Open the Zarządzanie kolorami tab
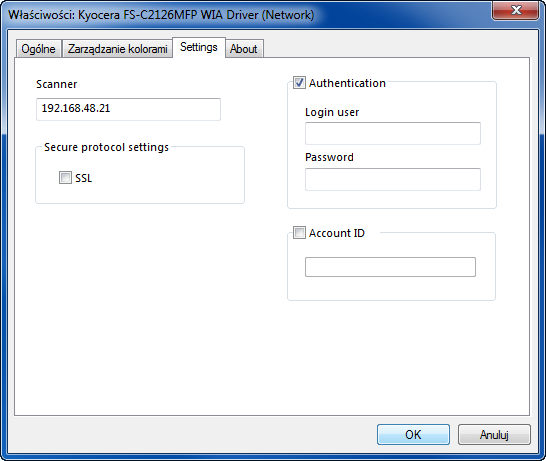This screenshot has height=461, width=546. pos(117,48)
